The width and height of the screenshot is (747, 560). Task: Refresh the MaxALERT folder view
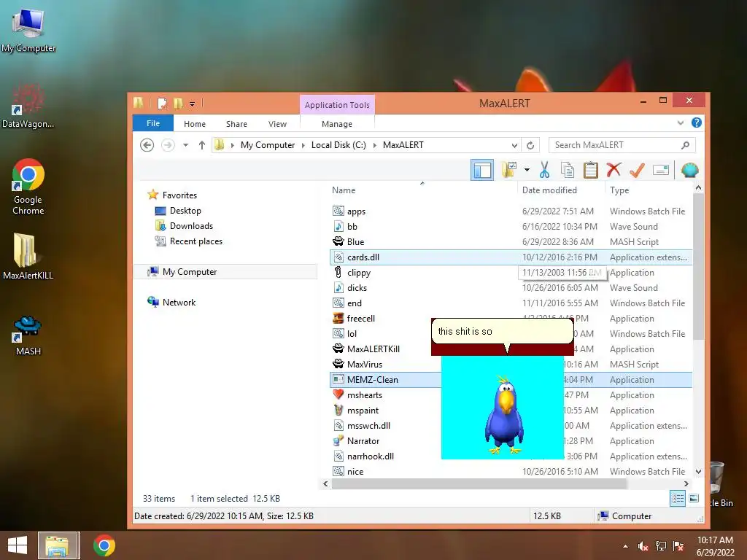click(x=530, y=145)
